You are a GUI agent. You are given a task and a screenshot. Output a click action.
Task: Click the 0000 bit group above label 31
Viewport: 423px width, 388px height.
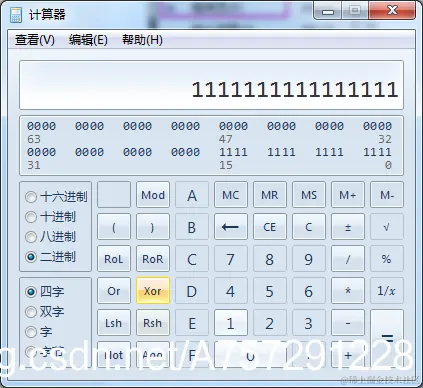[41, 152]
